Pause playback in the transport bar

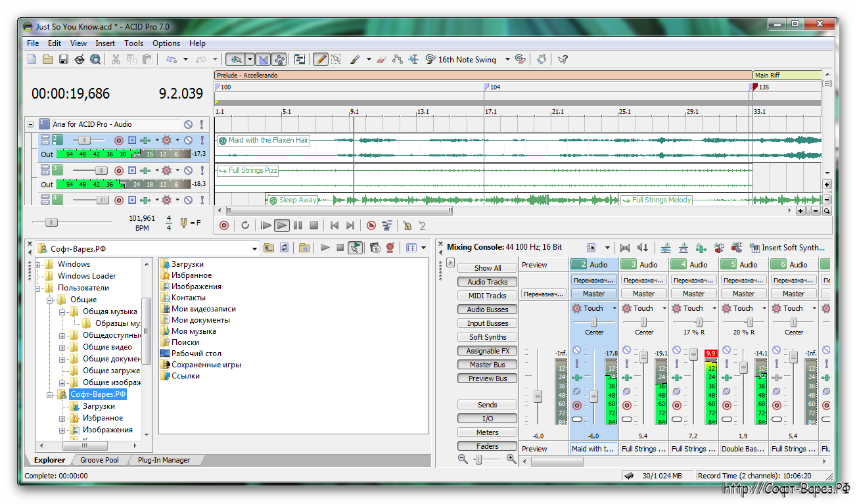pos(298,225)
